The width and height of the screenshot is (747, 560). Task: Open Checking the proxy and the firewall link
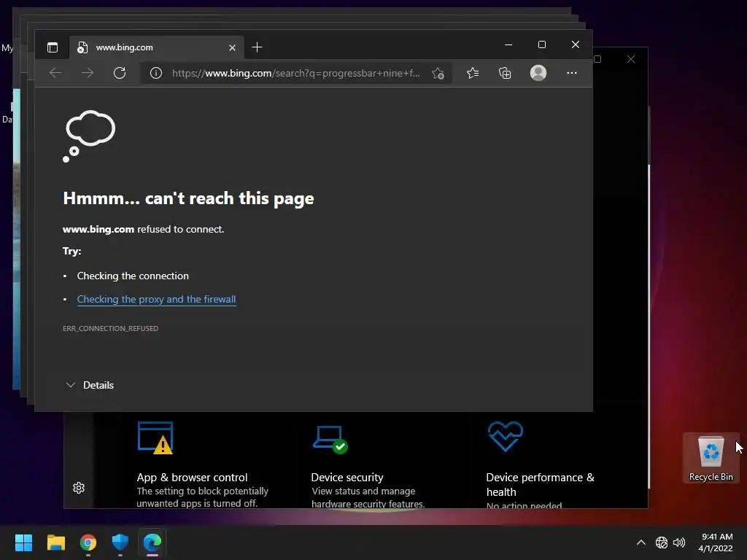[x=156, y=299]
